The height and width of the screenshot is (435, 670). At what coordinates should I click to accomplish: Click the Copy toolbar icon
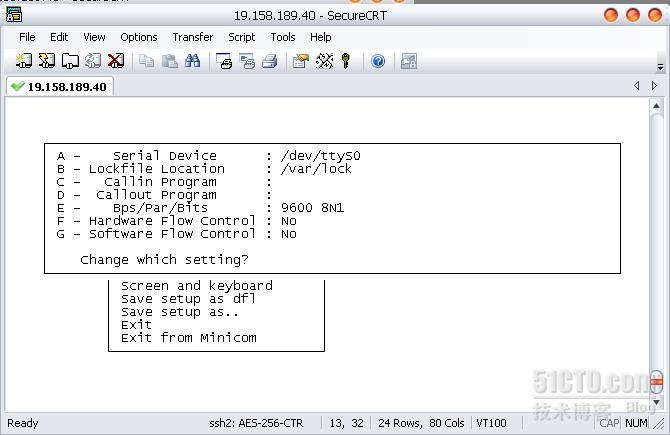click(x=147, y=61)
